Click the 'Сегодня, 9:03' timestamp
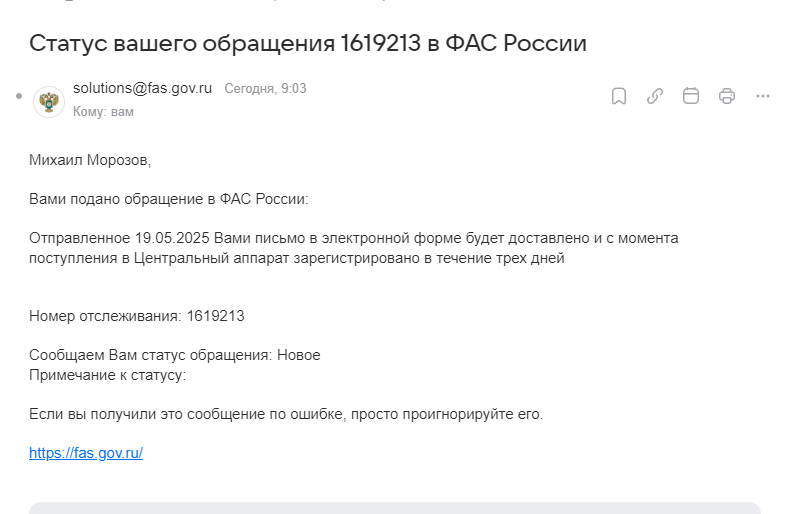 tap(265, 89)
